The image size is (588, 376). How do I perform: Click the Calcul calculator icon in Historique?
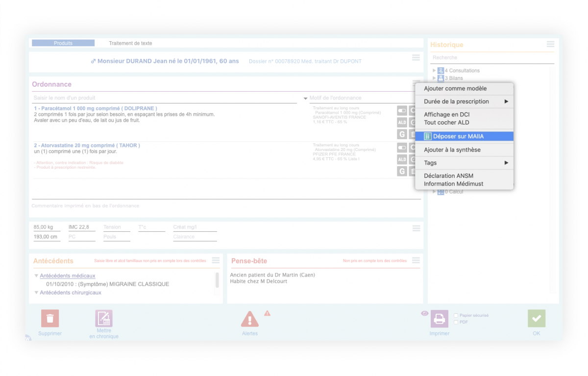click(x=441, y=192)
